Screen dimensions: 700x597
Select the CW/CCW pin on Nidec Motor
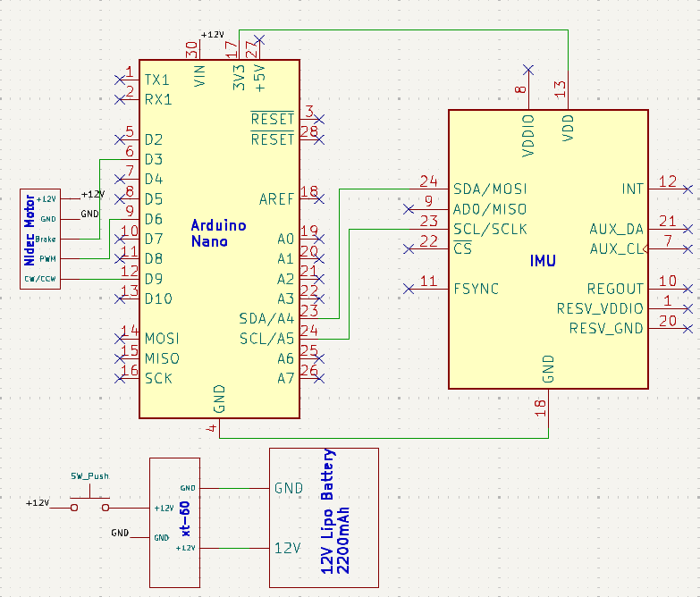pyautogui.click(x=40, y=279)
